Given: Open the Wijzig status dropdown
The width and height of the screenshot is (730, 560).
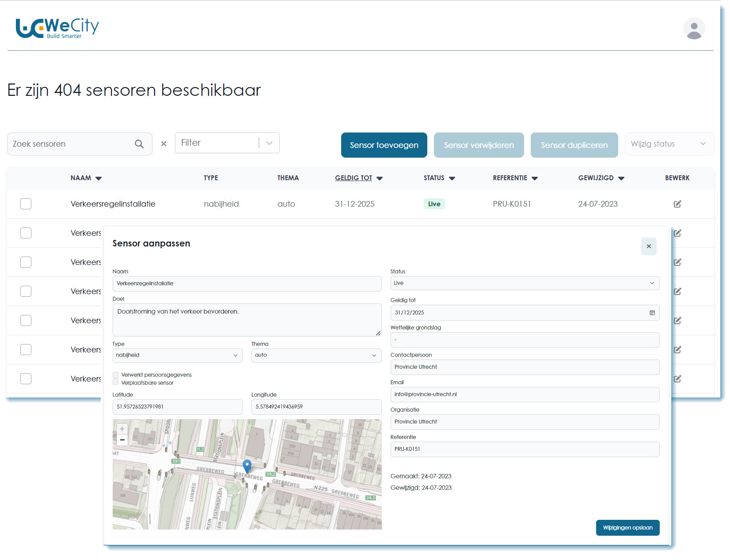Looking at the screenshot, I should pyautogui.click(x=669, y=144).
